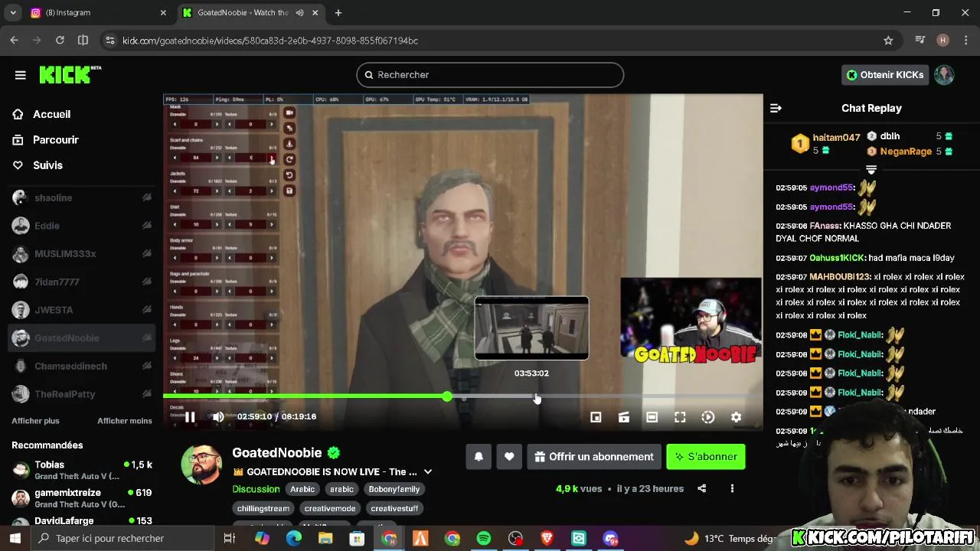980x551 pixels.
Task: Click the Discussion category link
Action: click(256, 489)
